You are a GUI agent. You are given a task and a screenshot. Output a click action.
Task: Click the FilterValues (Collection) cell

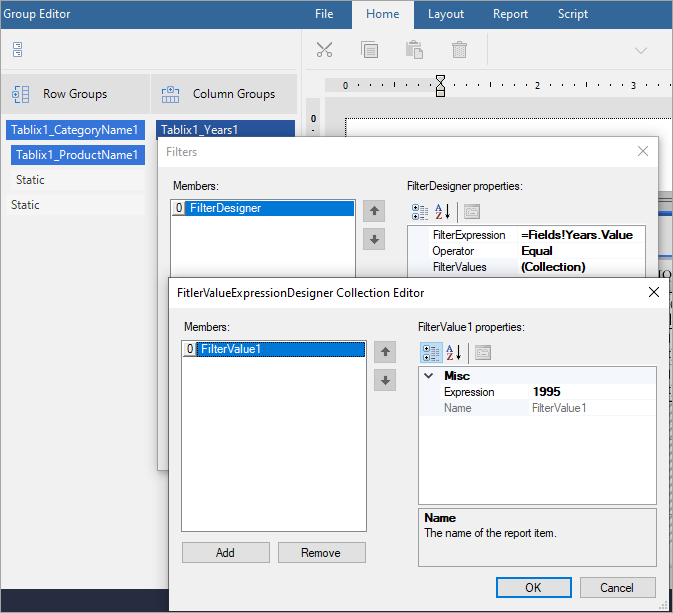click(581, 267)
